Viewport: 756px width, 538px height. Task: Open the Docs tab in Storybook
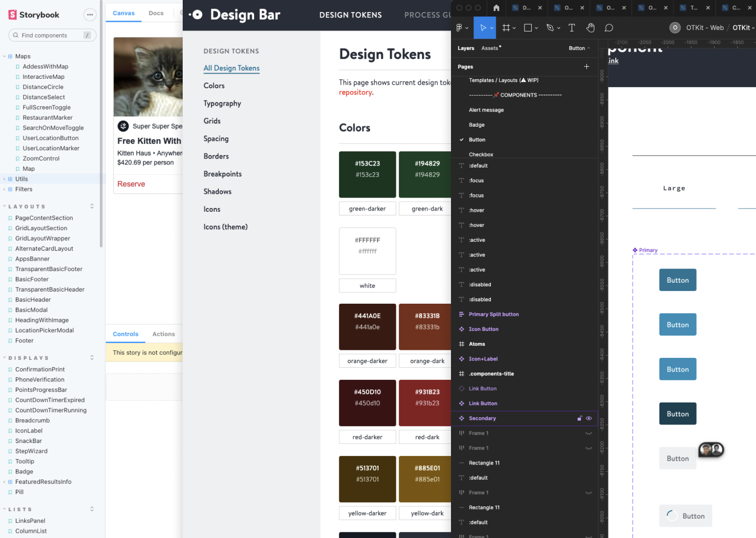coord(156,13)
